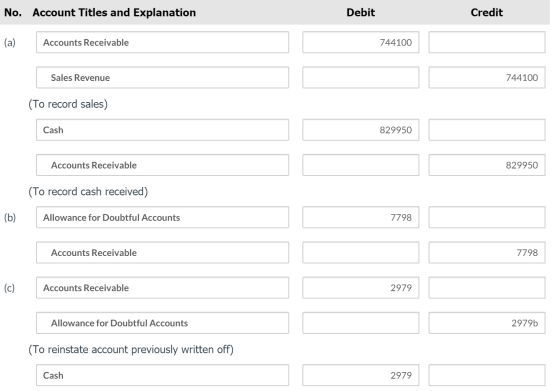Image resolution: width=560 pixels, height=391 pixels.
Task: Click the '(b)' entry label
Action: click(x=10, y=217)
